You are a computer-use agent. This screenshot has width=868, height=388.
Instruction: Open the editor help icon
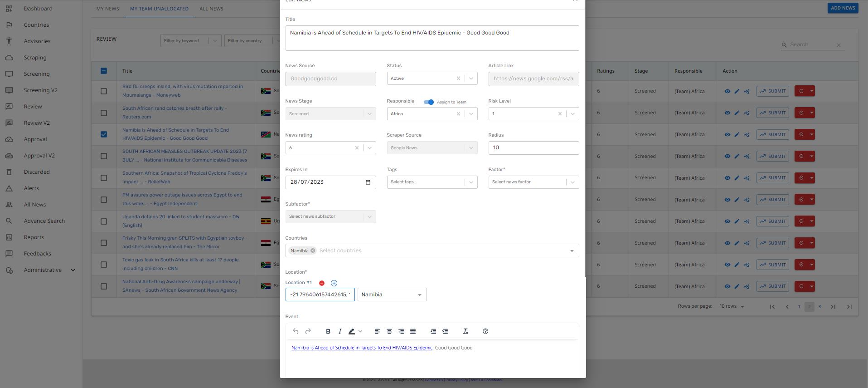485,331
